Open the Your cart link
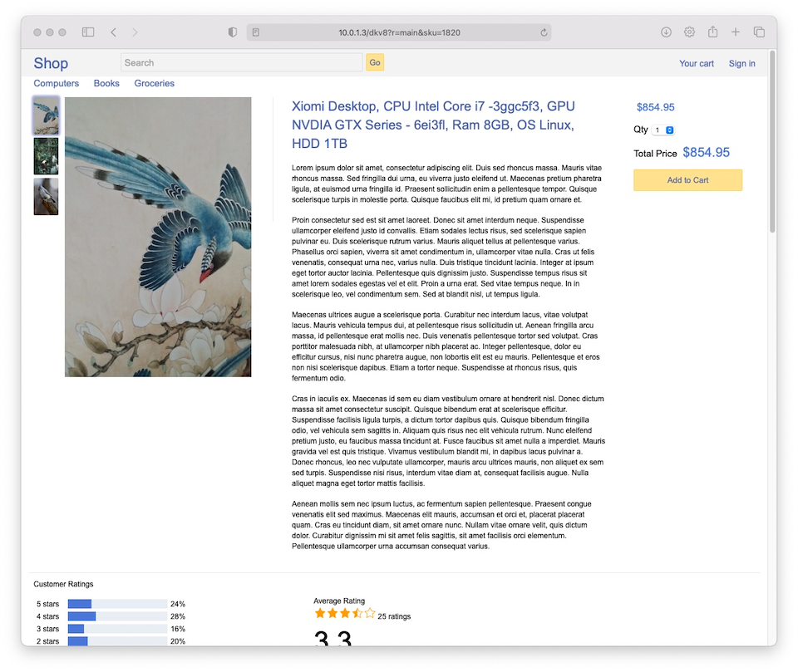Viewport: 798px width, 672px height. (696, 63)
